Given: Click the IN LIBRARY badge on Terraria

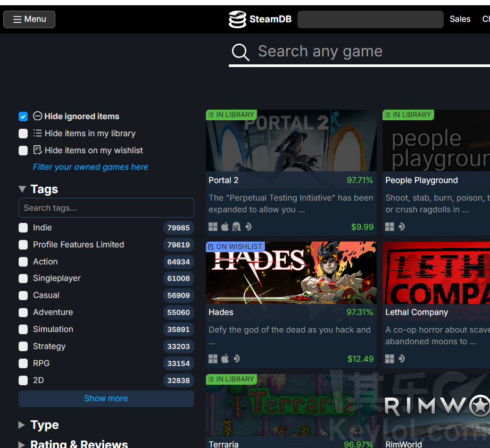Looking at the screenshot, I should point(231,379).
